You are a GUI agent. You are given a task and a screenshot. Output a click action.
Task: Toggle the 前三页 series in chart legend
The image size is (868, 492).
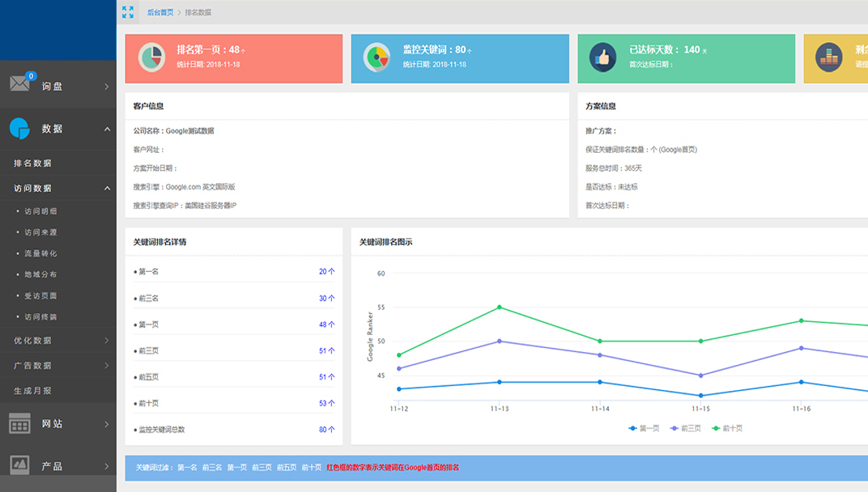tap(685, 428)
